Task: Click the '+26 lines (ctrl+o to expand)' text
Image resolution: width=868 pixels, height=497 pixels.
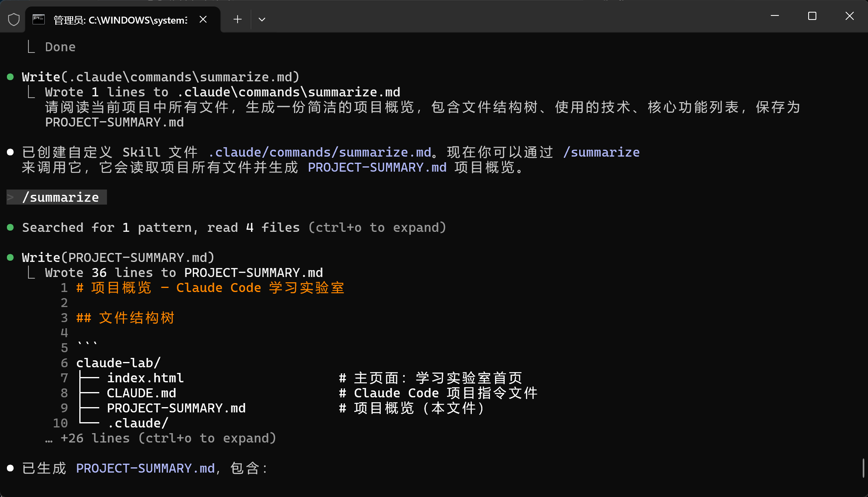Action: (x=168, y=438)
